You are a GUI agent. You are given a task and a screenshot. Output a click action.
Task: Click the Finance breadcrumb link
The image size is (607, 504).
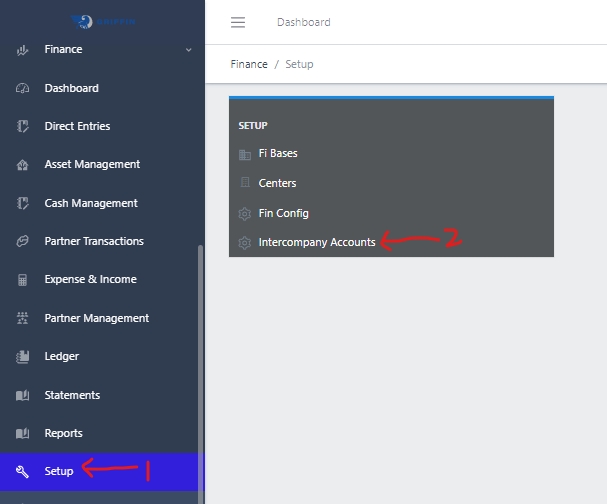[x=249, y=64]
